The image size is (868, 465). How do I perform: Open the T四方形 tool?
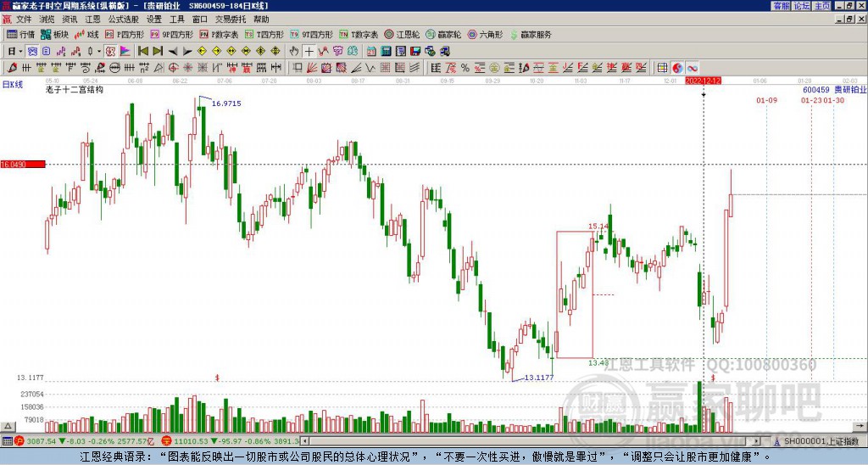[x=264, y=34]
